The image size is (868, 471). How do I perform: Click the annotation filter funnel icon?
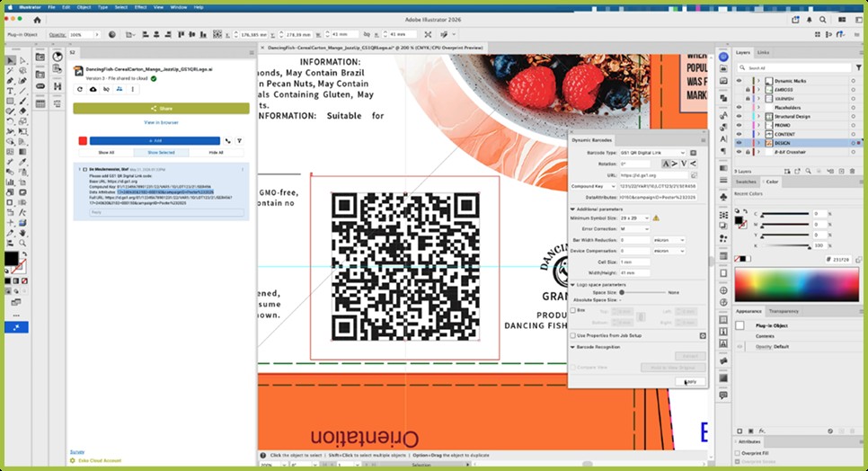[239, 140]
